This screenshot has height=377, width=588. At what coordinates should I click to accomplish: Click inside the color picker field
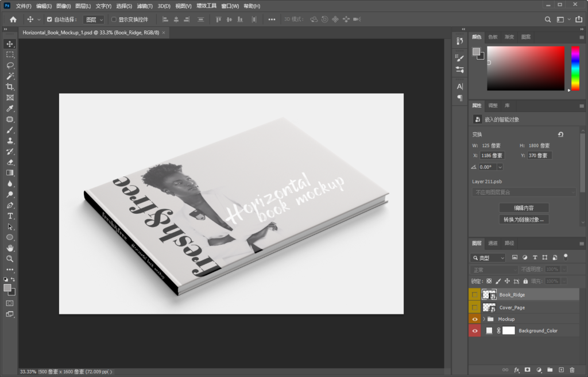(525, 68)
